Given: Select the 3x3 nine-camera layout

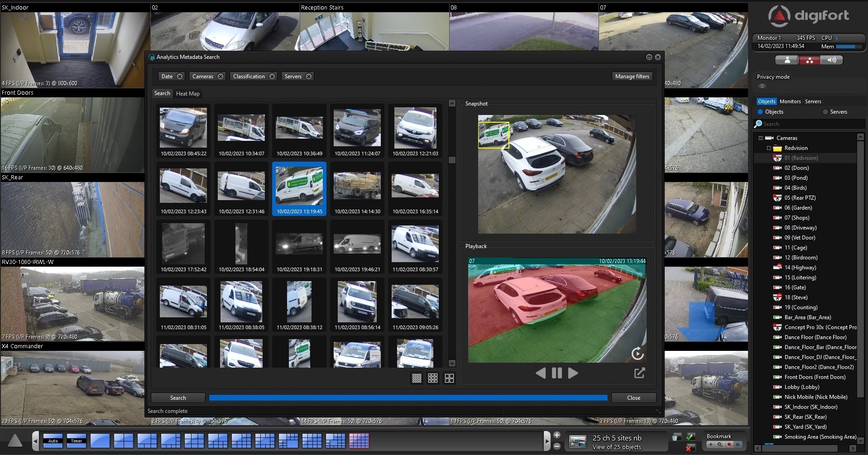Looking at the screenshot, I should click(x=194, y=441).
